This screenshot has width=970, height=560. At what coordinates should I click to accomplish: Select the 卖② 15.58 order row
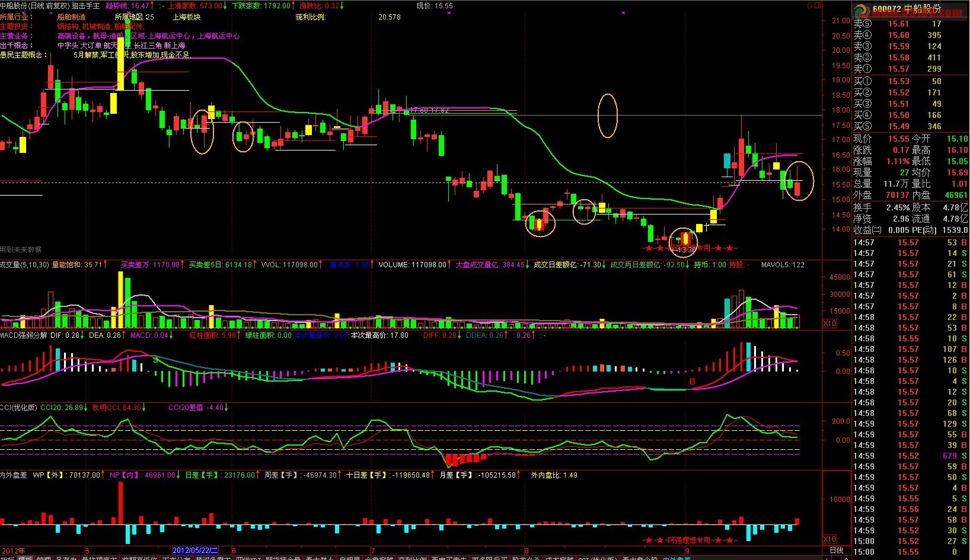910,57
